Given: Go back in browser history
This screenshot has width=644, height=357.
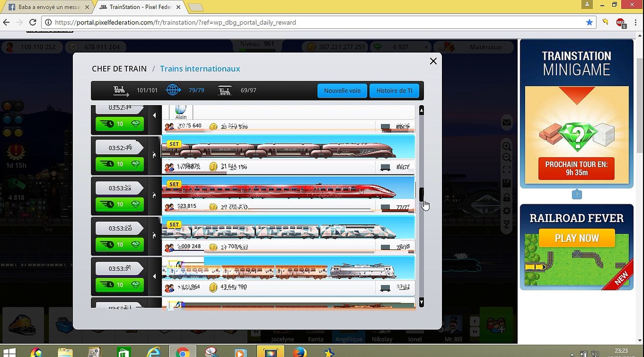Looking at the screenshot, I should [x=6, y=22].
